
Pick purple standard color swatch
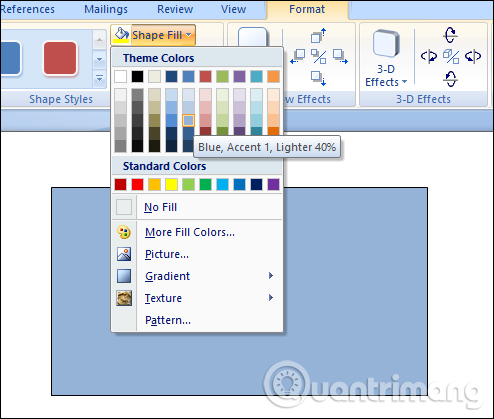click(273, 184)
